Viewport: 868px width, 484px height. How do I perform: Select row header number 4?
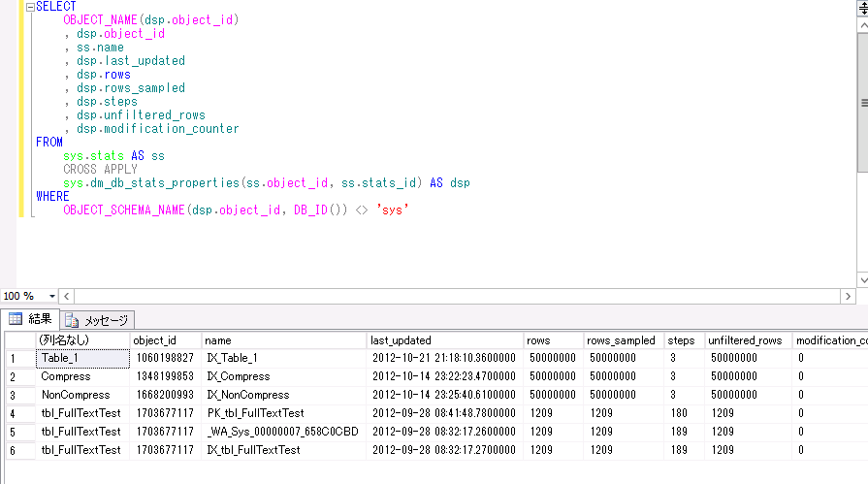(x=20, y=413)
